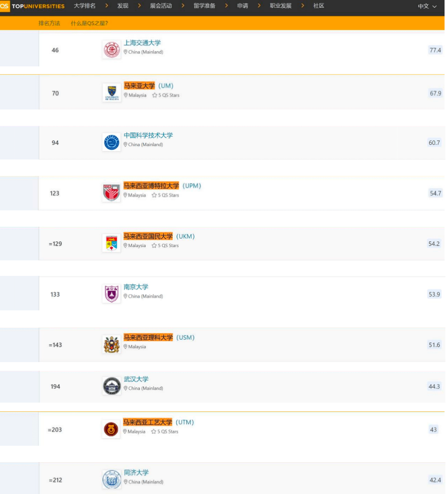Click Shanghai Jiao Tong University logo

point(112,50)
